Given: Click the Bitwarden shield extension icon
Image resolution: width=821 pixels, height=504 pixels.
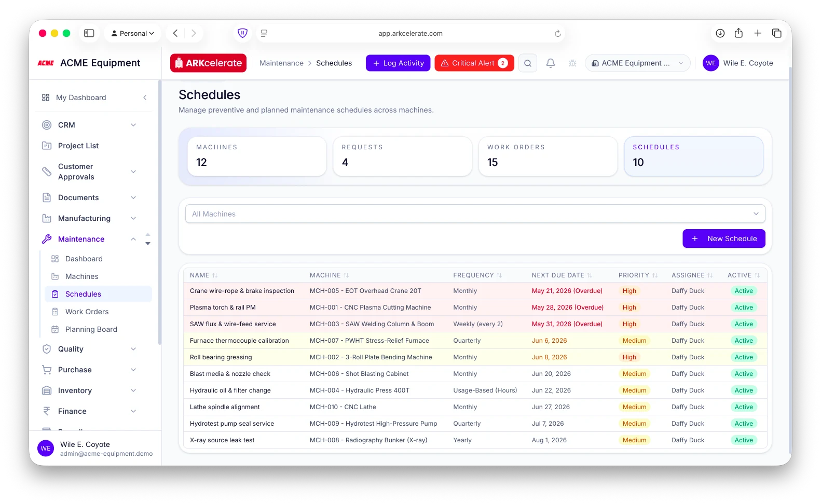Looking at the screenshot, I should 242,33.
